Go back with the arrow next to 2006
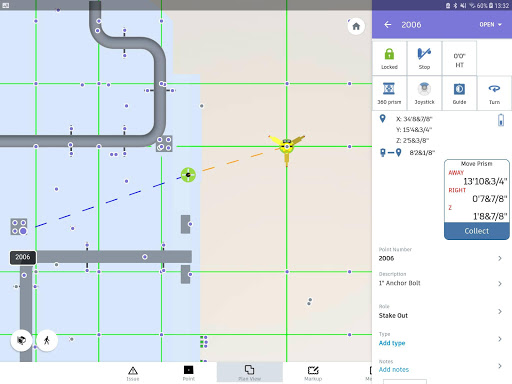The height and width of the screenshot is (384, 512). pyautogui.click(x=388, y=25)
